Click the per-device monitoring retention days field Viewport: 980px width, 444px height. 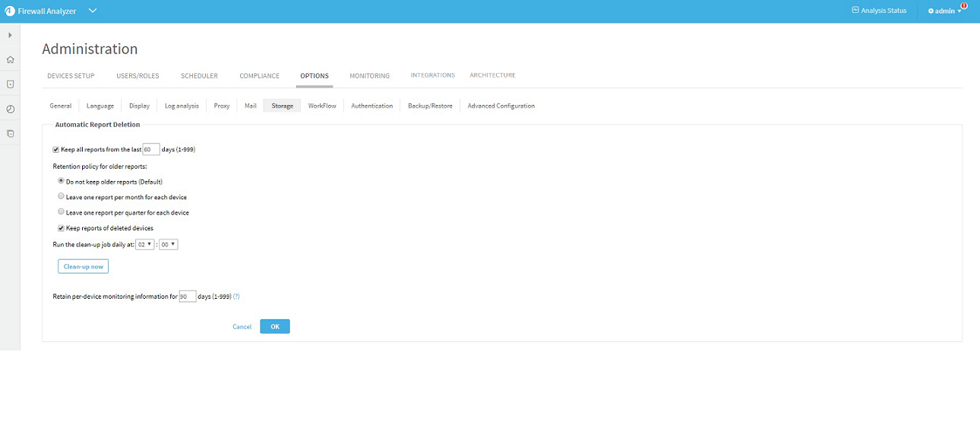187,297
